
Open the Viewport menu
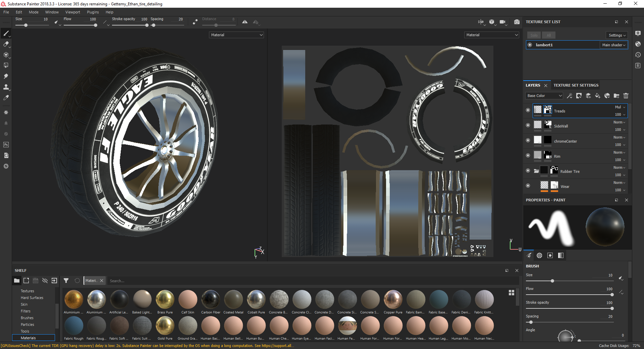tap(73, 12)
